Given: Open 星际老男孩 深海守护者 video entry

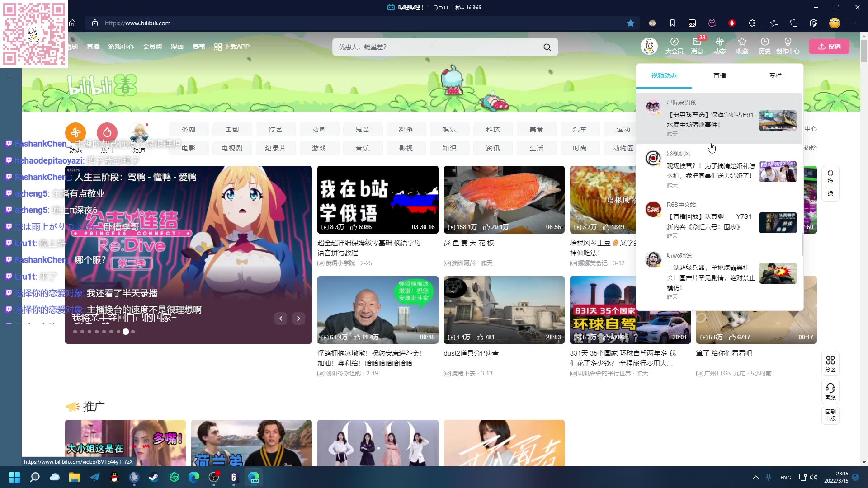Looking at the screenshot, I should point(719,118).
